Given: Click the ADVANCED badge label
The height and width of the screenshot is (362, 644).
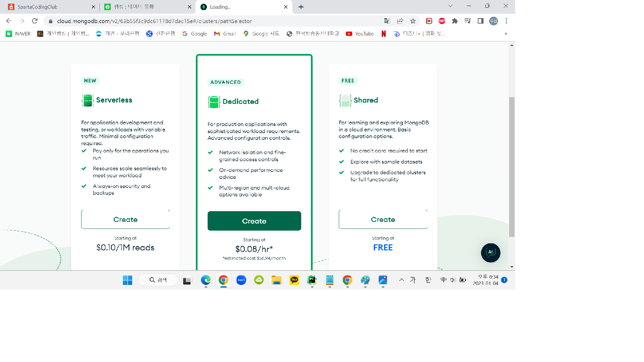Looking at the screenshot, I should click(225, 82).
